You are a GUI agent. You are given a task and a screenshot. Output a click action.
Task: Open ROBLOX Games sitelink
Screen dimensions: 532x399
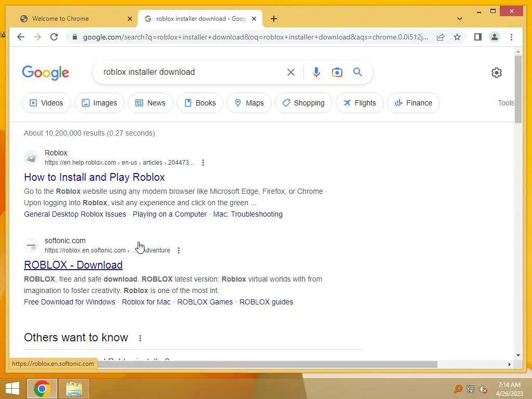(x=205, y=302)
